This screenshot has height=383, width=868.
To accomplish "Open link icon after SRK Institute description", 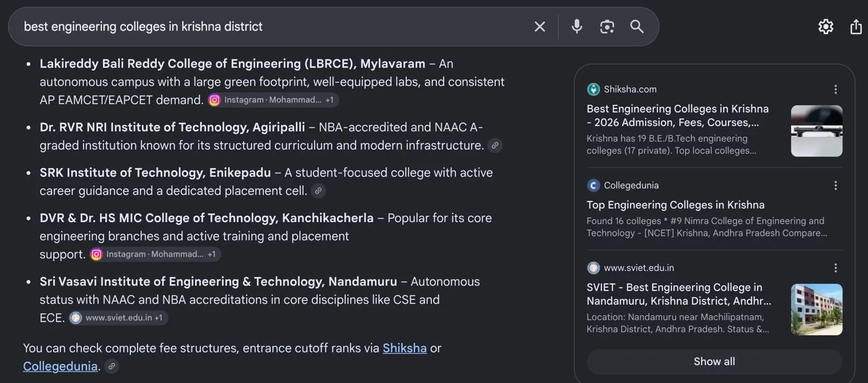I will tap(318, 191).
